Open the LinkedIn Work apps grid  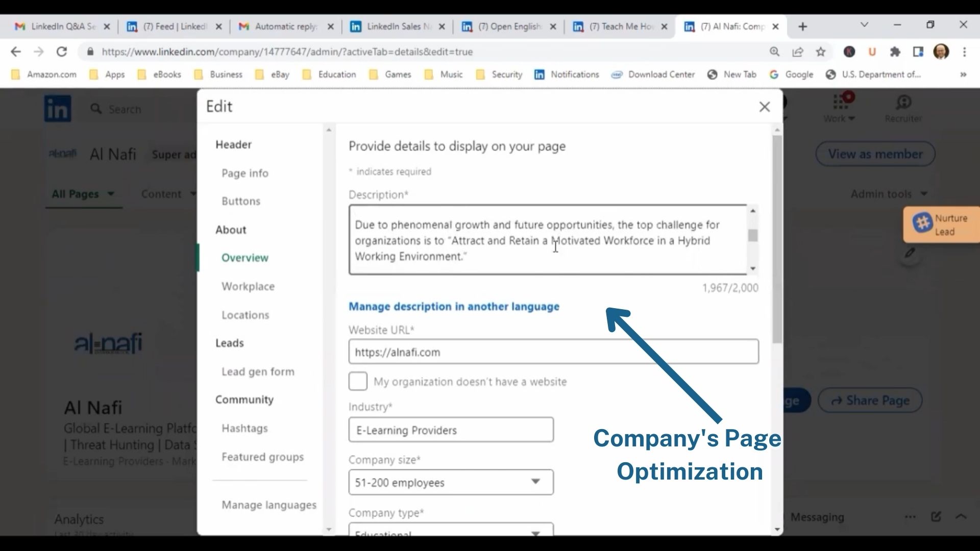[840, 108]
